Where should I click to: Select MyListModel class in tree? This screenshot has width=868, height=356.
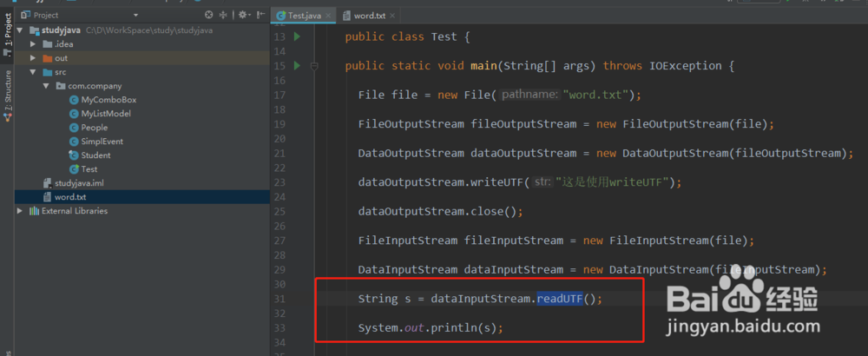pyautogui.click(x=106, y=114)
